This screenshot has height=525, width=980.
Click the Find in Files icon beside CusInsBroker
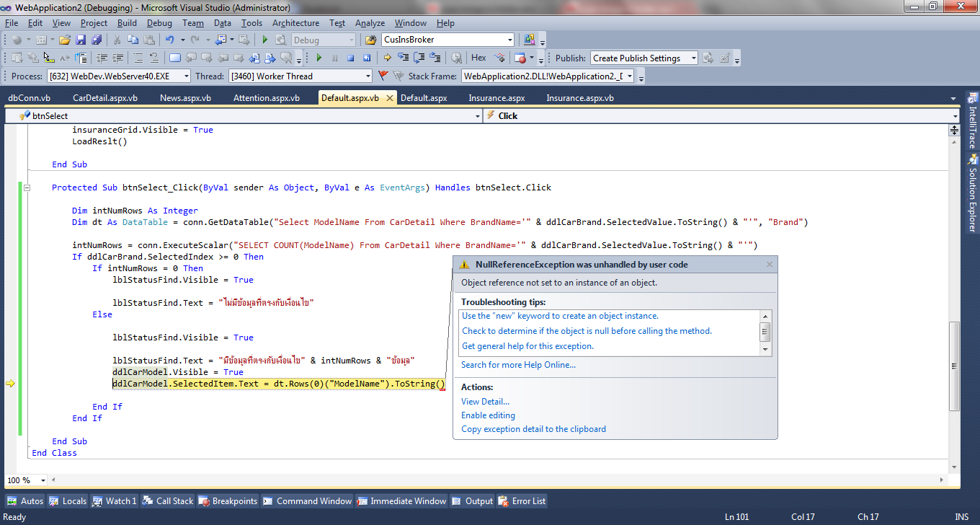[x=370, y=40]
